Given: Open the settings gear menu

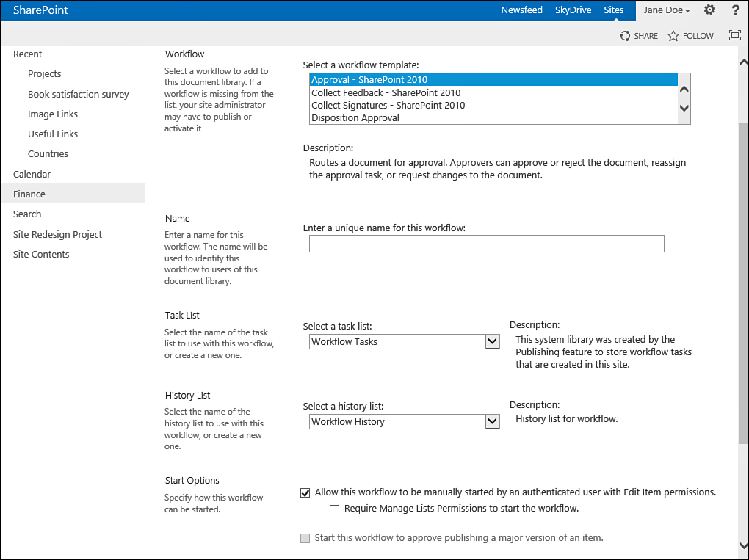Looking at the screenshot, I should pyautogui.click(x=709, y=10).
